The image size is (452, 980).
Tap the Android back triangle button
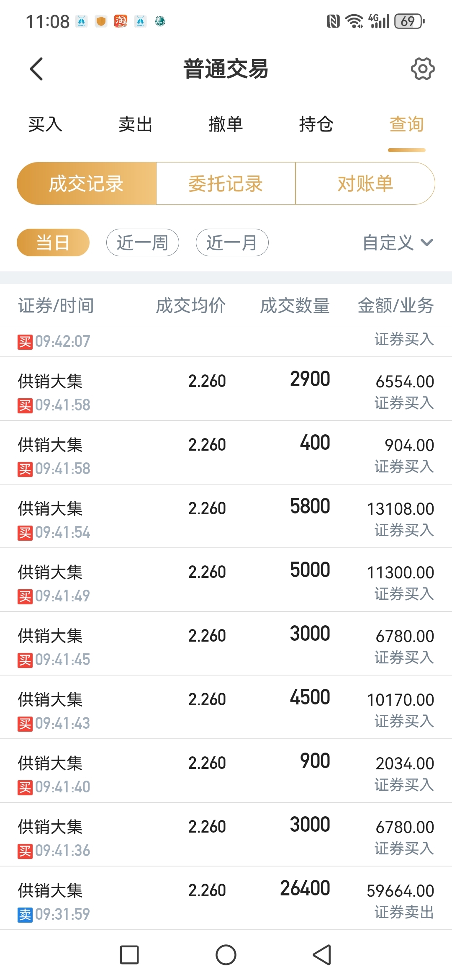pyautogui.click(x=322, y=955)
